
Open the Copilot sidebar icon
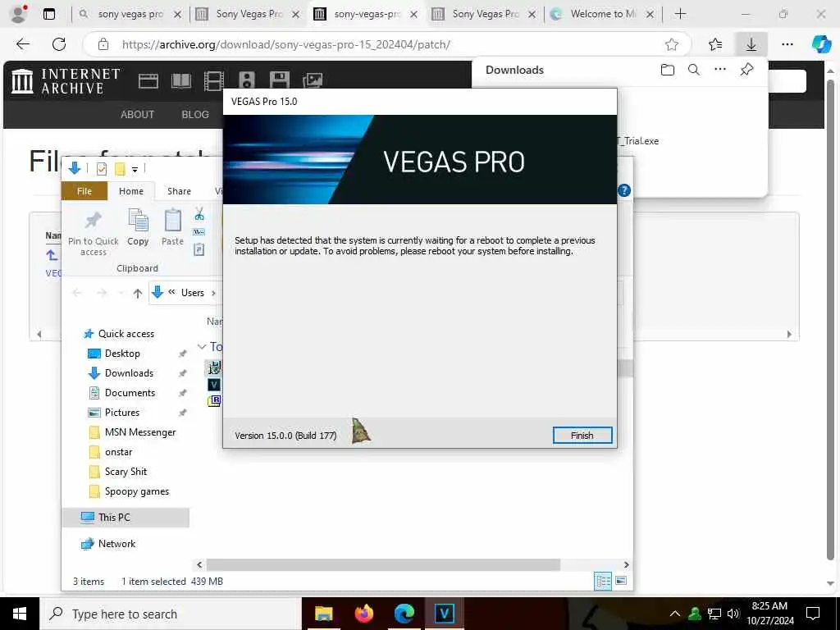click(x=820, y=44)
